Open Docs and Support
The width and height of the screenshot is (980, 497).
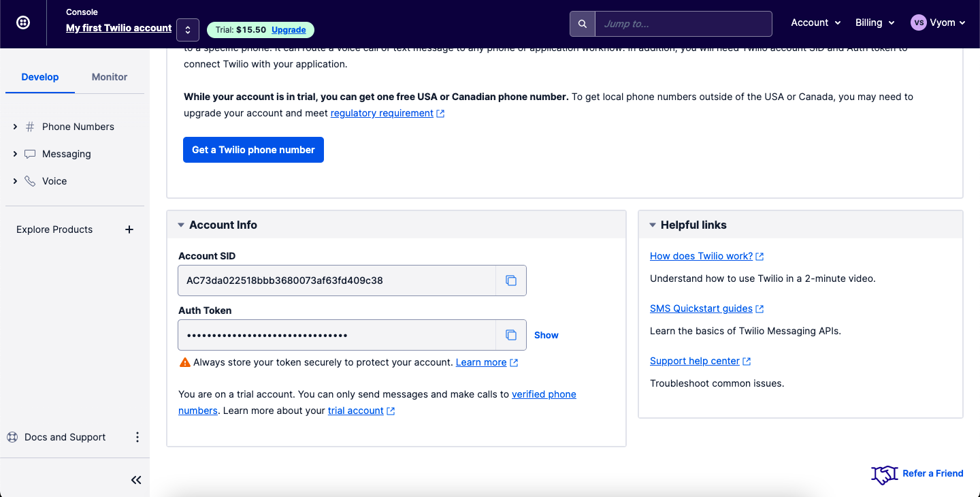65,437
